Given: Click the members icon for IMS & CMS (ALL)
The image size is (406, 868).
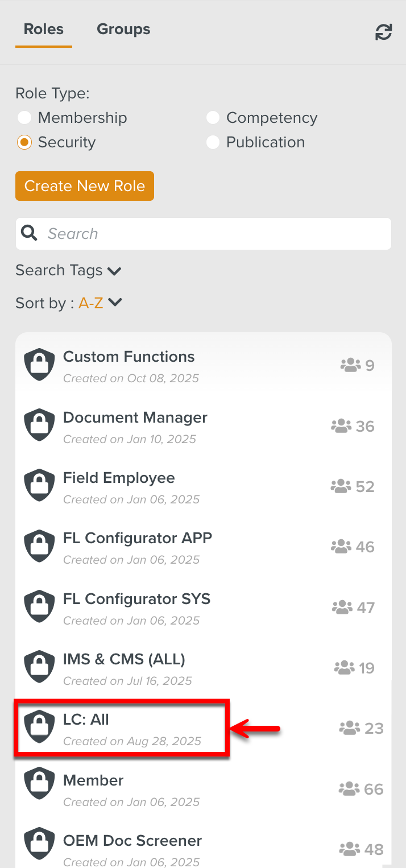Looking at the screenshot, I should [x=345, y=667].
